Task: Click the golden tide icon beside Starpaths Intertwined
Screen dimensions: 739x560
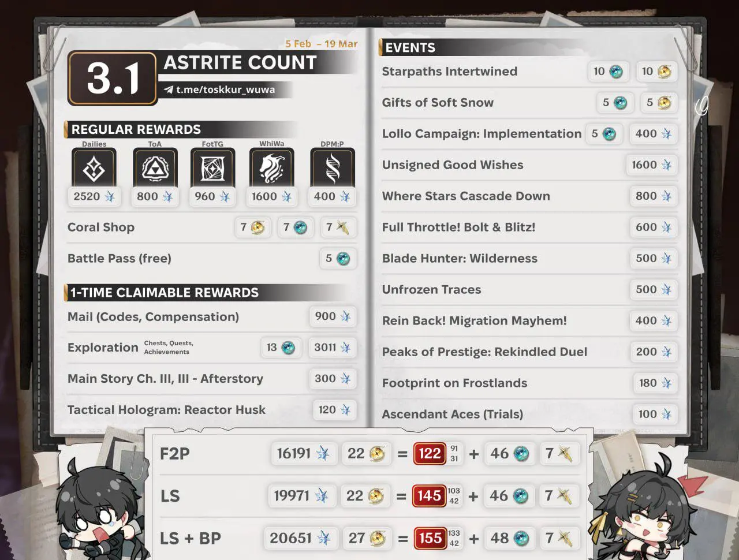Action: (x=665, y=72)
